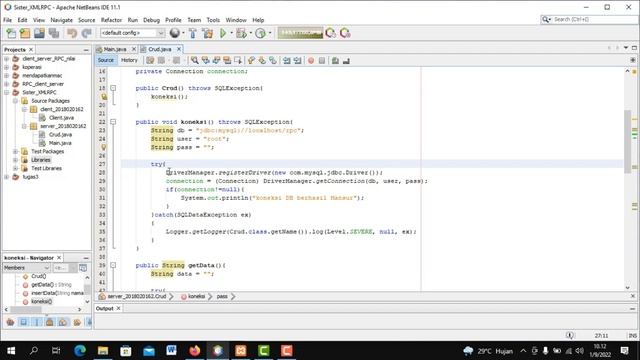The width and height of the screenshot is (640, 360).
Task: Click the Find Selection magnifier in editor toolbar
Action: [195, 60]
